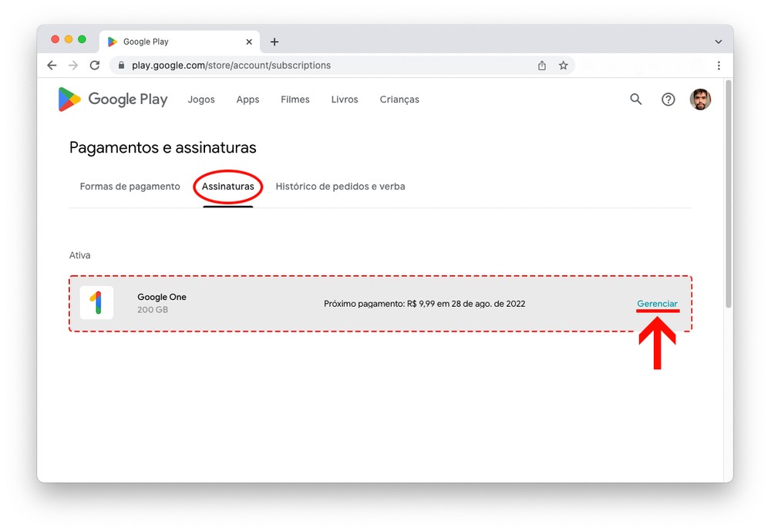
Task: Open a new browser tab
Action: tap(274, 42)
